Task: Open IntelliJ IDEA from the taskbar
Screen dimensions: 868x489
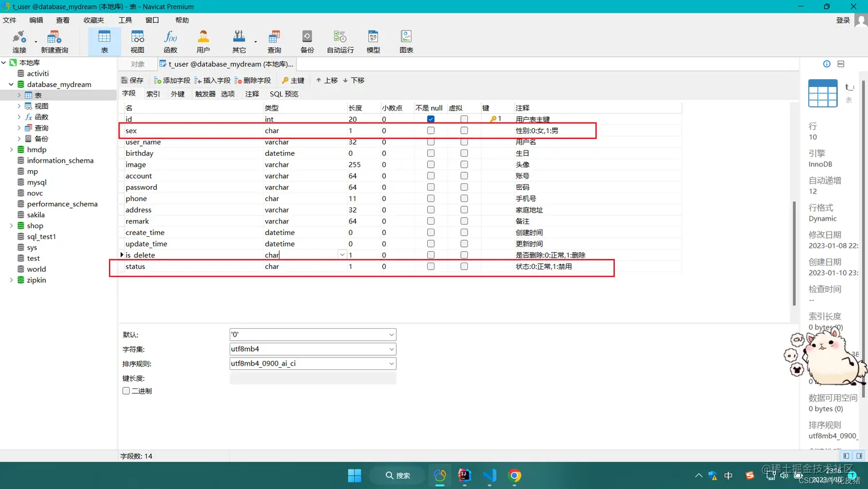Action: (464, 476)
